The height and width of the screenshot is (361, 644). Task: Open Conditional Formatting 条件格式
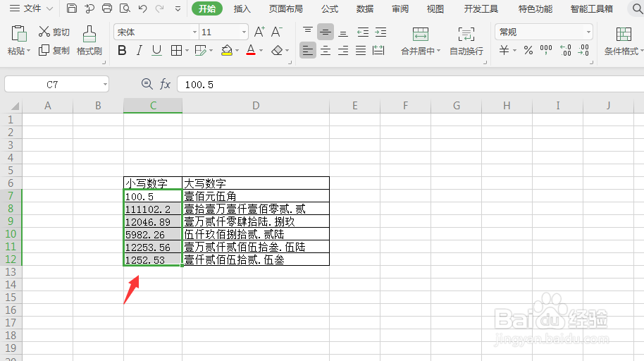coord(624,40)
